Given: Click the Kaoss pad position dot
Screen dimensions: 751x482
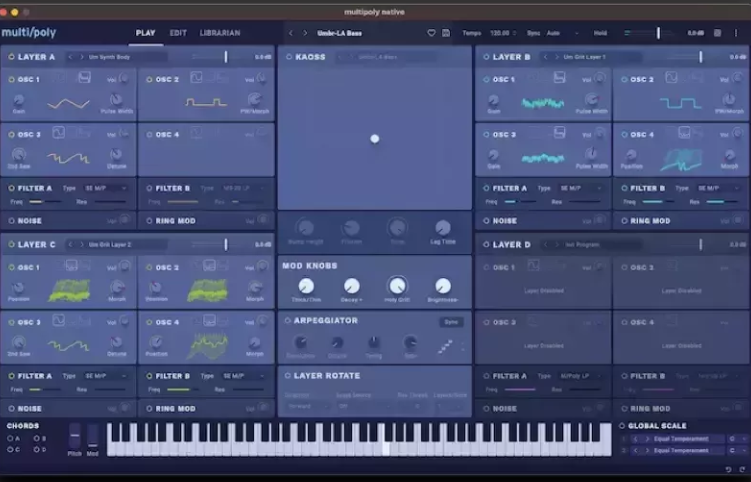Looking at the screenshot, I should pos(375,139).
